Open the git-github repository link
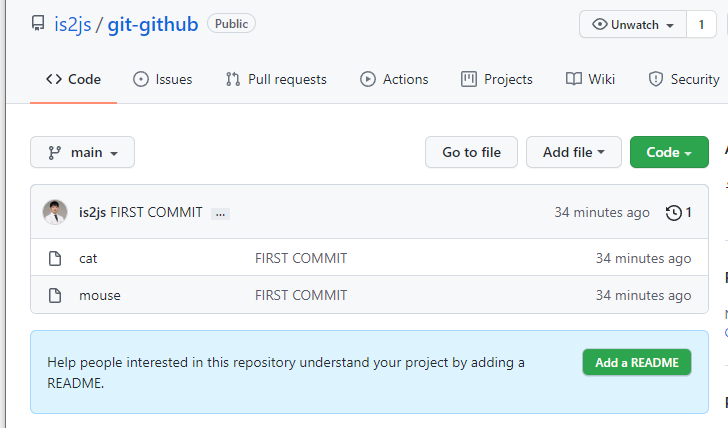The width and height of the screenshot is (728, 428). 153,24
